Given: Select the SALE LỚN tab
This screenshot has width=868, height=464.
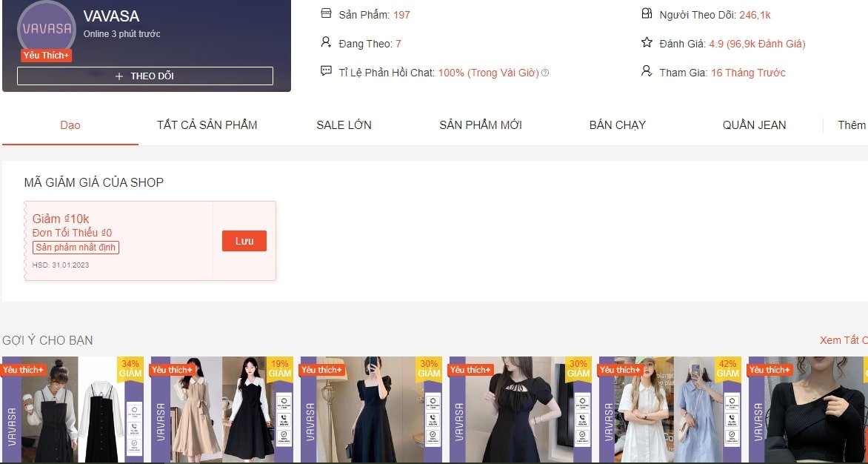Looking at the screenshot, I should point(344,125).
